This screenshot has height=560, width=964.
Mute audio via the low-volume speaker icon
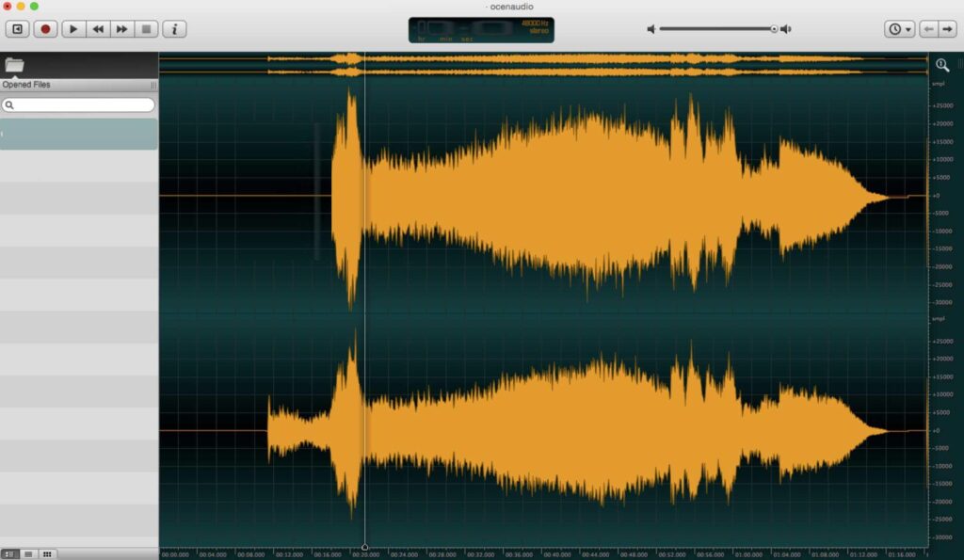point(651,29)
